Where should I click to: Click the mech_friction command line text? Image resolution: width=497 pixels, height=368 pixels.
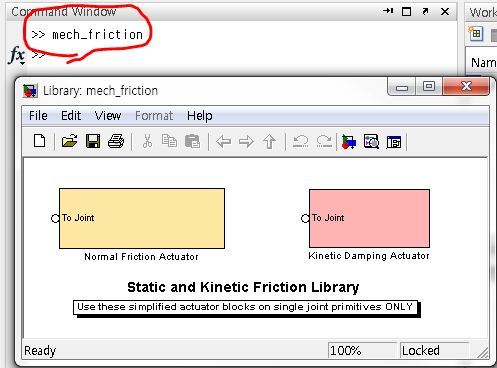97,35
